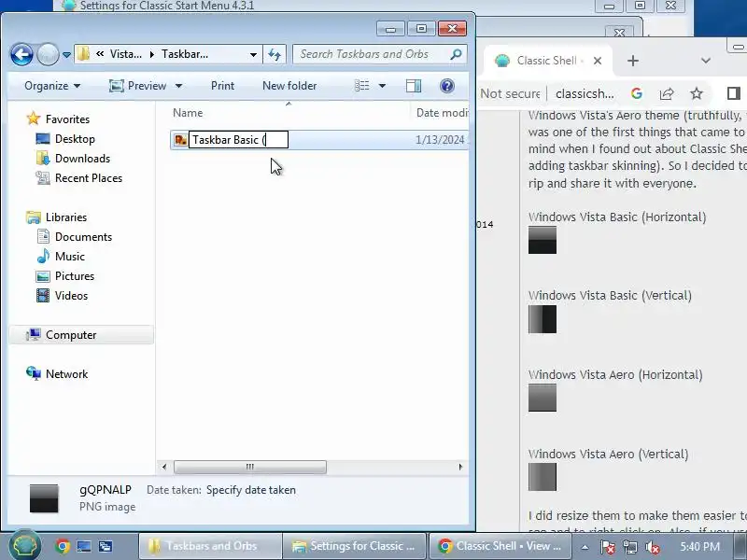Screen dimensions: 747x560
Task: Click the Preview button in the toolbar
Action: click(137, 86)
